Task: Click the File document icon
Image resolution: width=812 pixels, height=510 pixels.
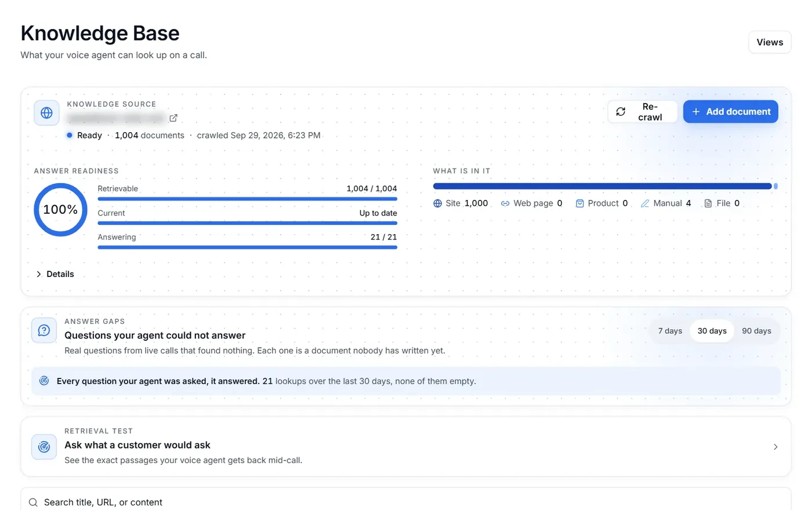Action: pyautogui.click(x=708, y=203)
